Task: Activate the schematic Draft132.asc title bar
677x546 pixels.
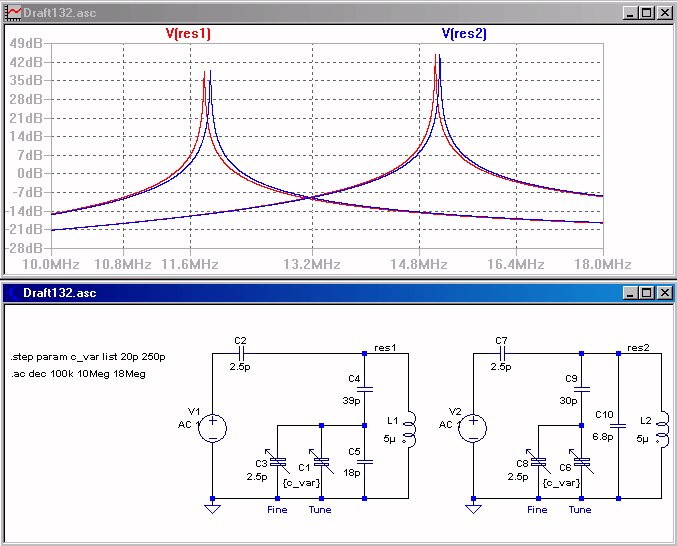Action: tap(338, 293)
